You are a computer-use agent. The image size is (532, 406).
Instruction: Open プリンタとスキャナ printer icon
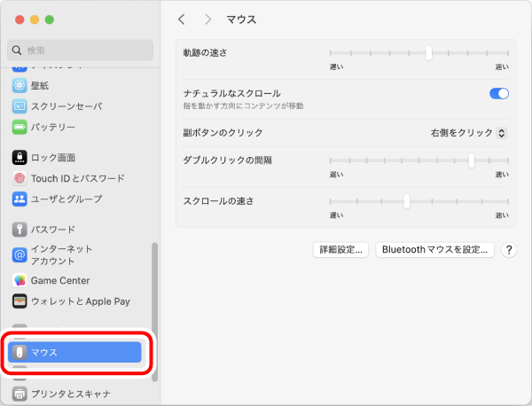[20, 393]
